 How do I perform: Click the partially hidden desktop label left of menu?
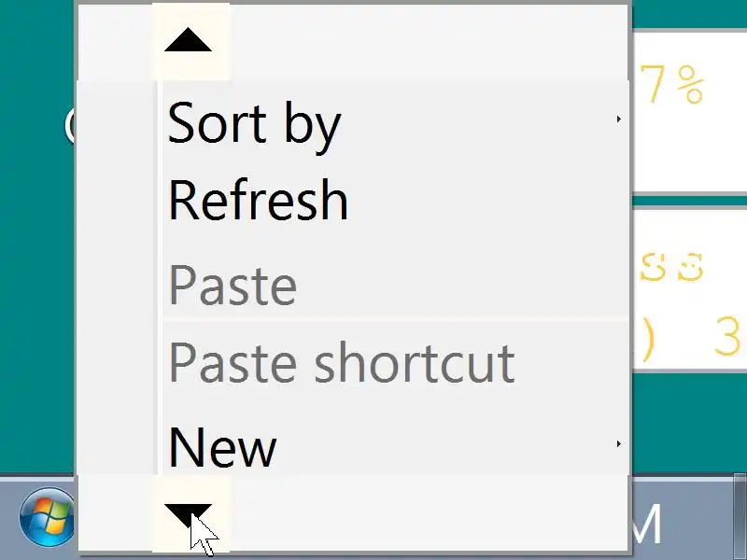coord(70,124)
